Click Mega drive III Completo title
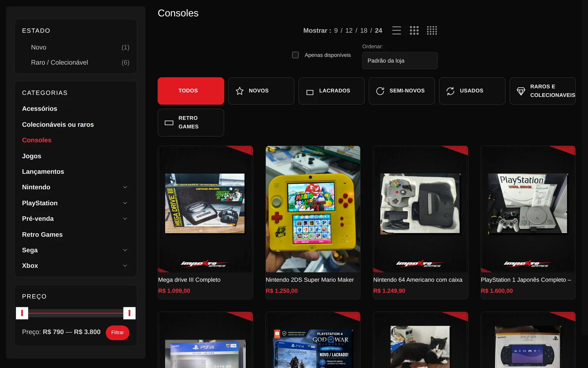The image size is (588, 368). [189, 280]
